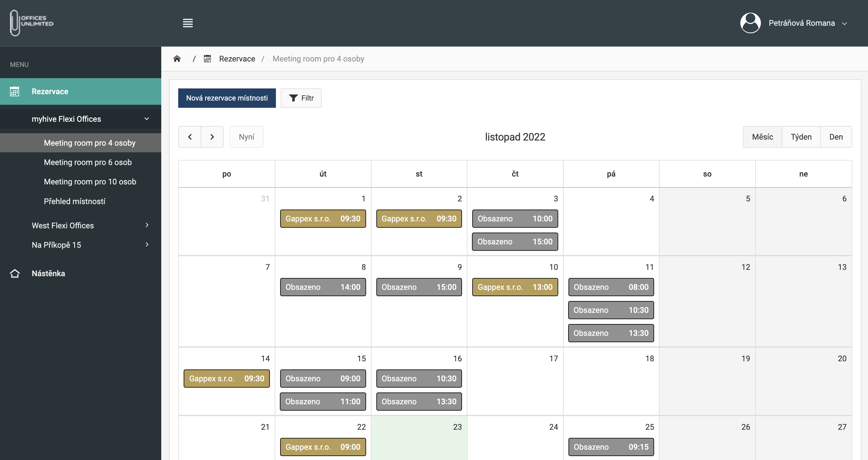868x460 pixels.
Task: Open the Filtr funnel button
Action: 301,98
